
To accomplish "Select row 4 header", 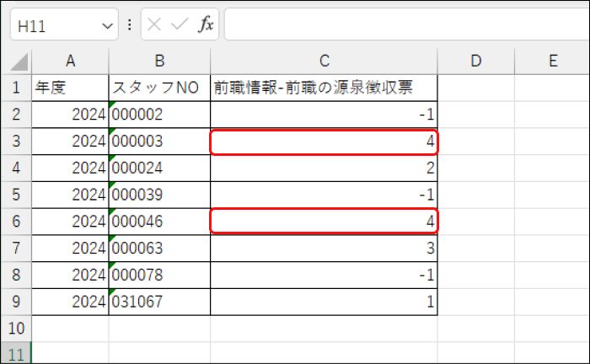I will pos(16,168).
